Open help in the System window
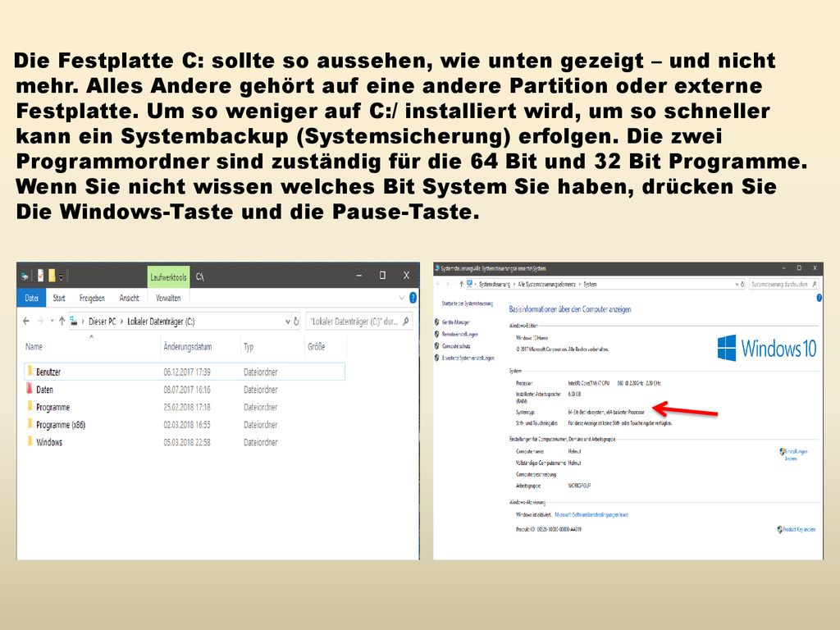The height and width of the screenshot is (630, 840). tap(819, 298)
